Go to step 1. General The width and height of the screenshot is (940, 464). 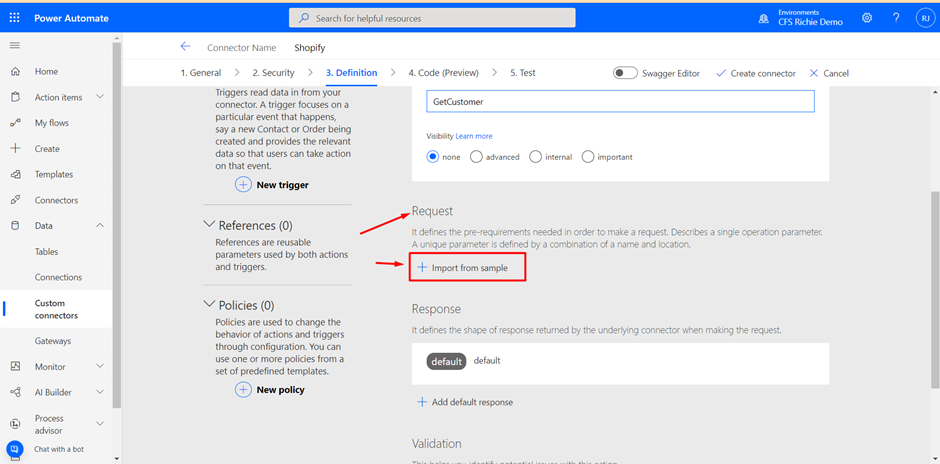coord(201,73)
